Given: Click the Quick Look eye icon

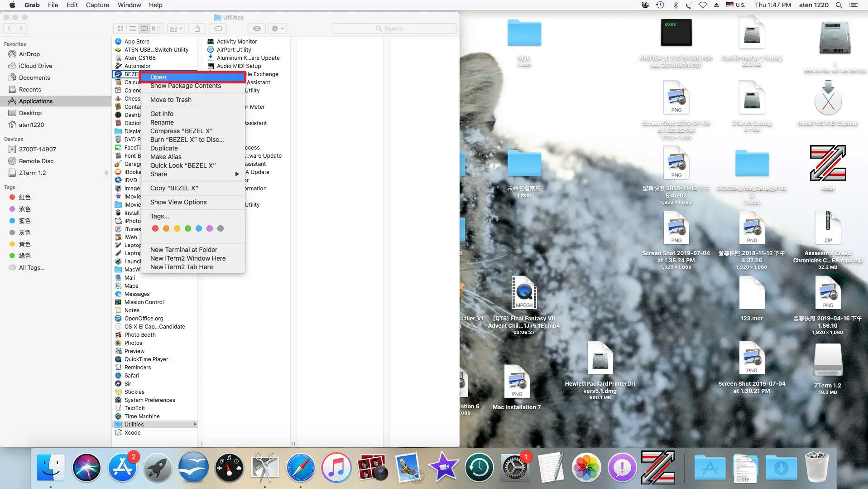Looking at the screenshot, I should 257,28.
